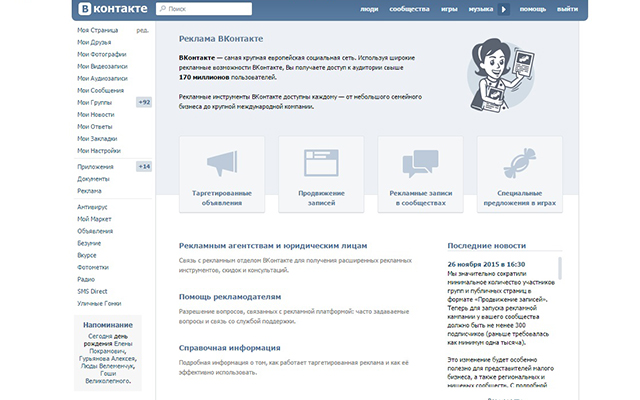Click the illustrated girl with flyers
The height and width of the screenshot is (400, 640).
click(x=501, y=76)
